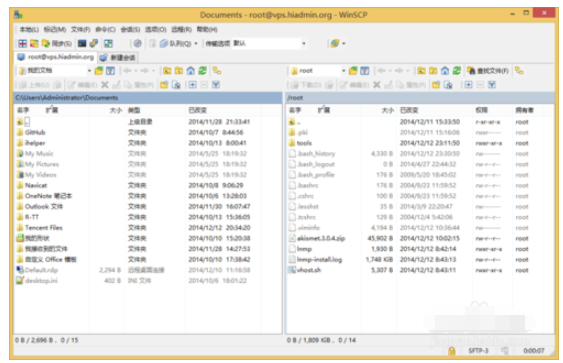Screen dimensions: 563x363
Task: Switch to the root@vps.hiadmin.org session tab
Action: (56, 57)
